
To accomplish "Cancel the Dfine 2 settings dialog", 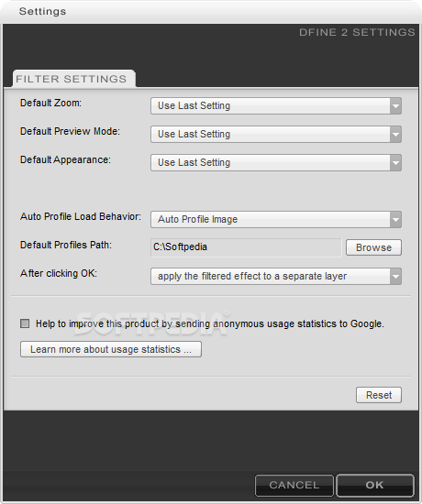I will [x=294, y=485].
